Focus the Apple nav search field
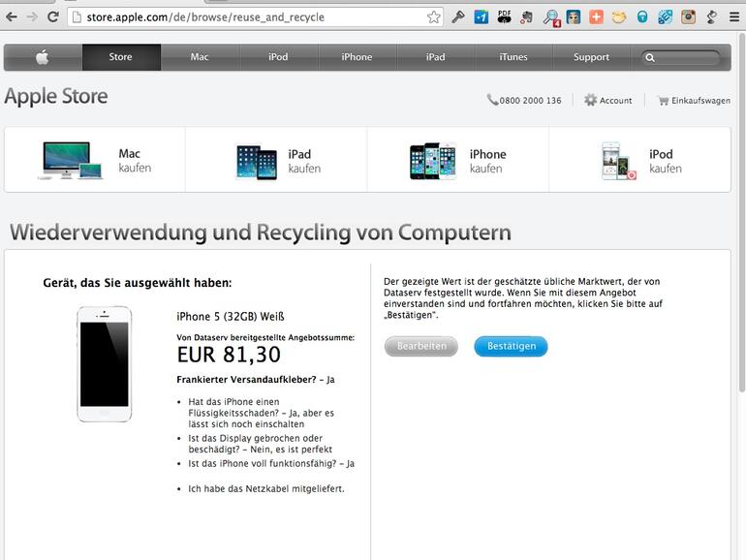Viewport: 746px width, 560px height. (680, 57)
